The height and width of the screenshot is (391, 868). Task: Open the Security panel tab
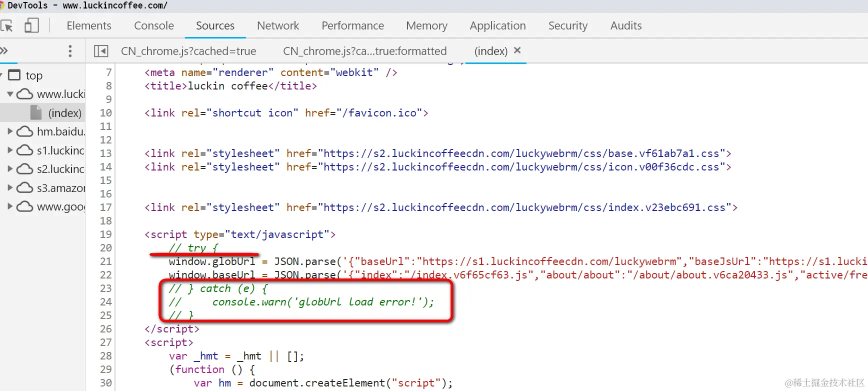tap(568, 25)
